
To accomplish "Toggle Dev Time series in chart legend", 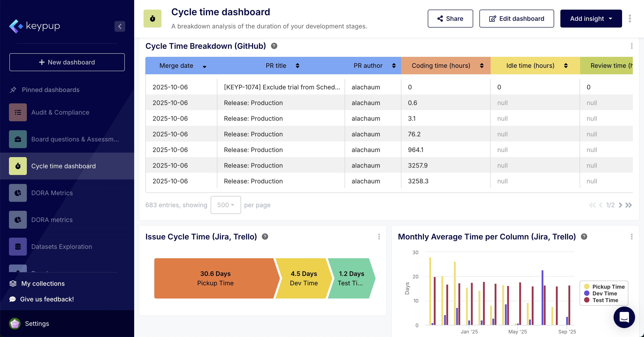I will click(601, 293).
